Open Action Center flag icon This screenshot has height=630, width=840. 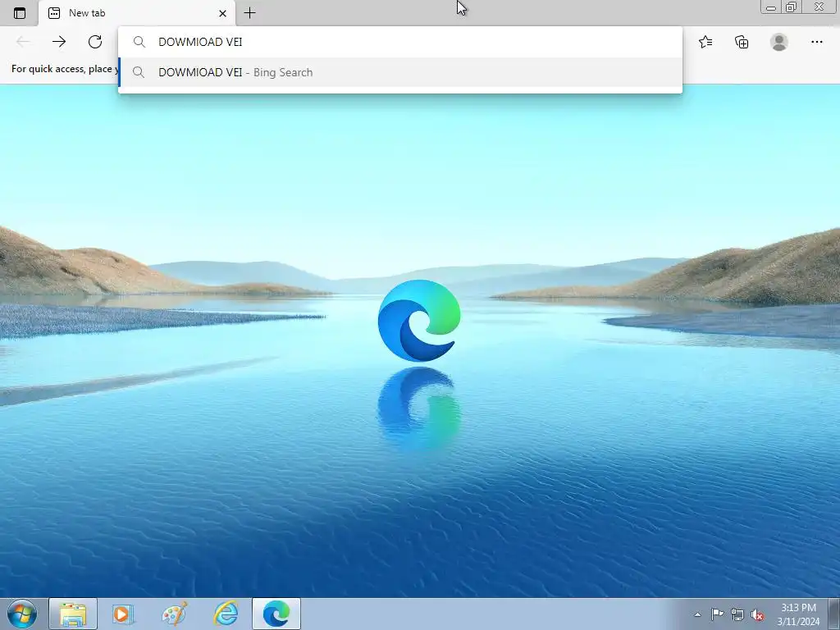(x=717, y=614)
